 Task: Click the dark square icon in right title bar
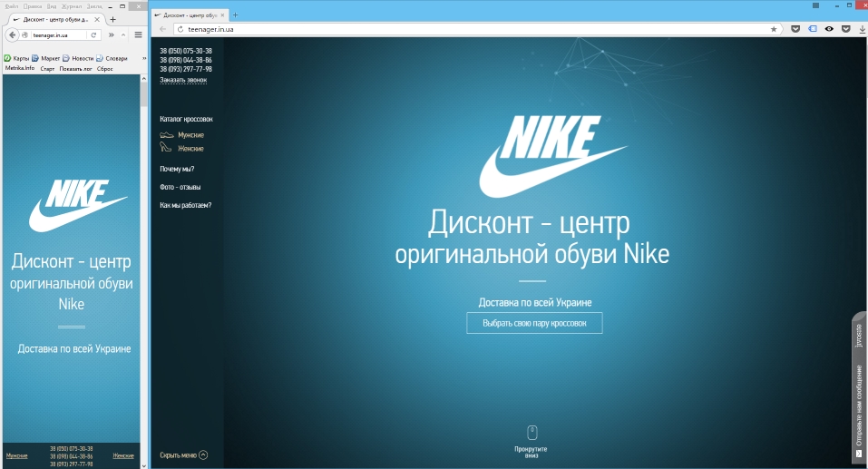pos(815,5)
